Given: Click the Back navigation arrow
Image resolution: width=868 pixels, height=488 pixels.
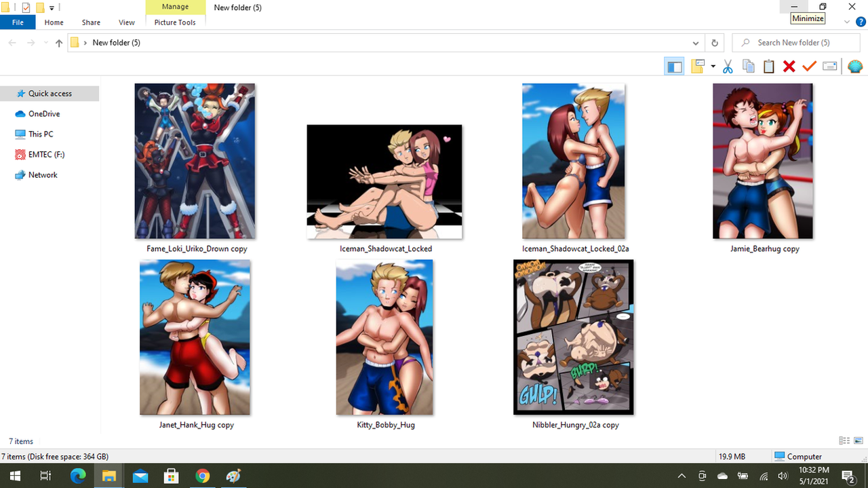Looking at the screenshot, I should [12, 43].
